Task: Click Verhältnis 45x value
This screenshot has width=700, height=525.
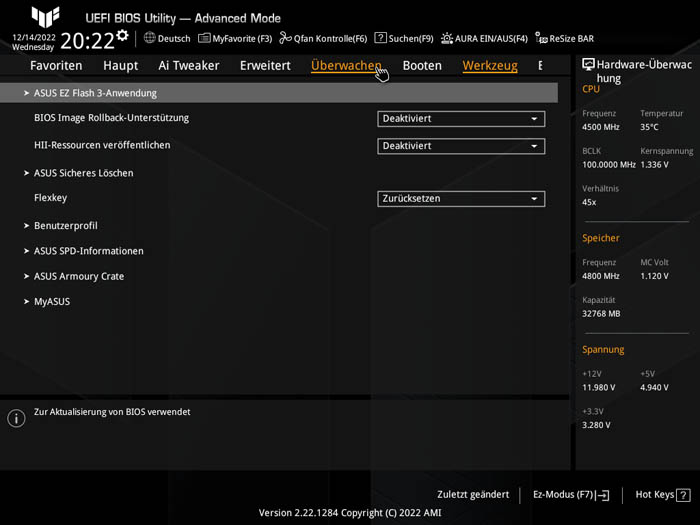Action: pos(589,202)
